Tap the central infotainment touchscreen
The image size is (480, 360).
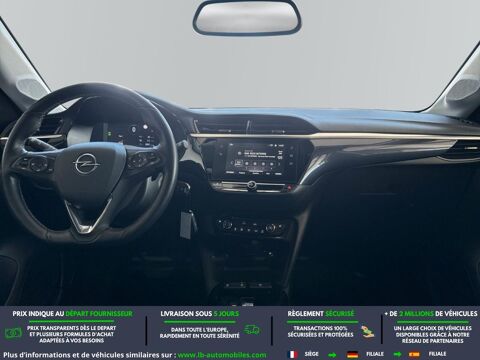tap(255, 158)
